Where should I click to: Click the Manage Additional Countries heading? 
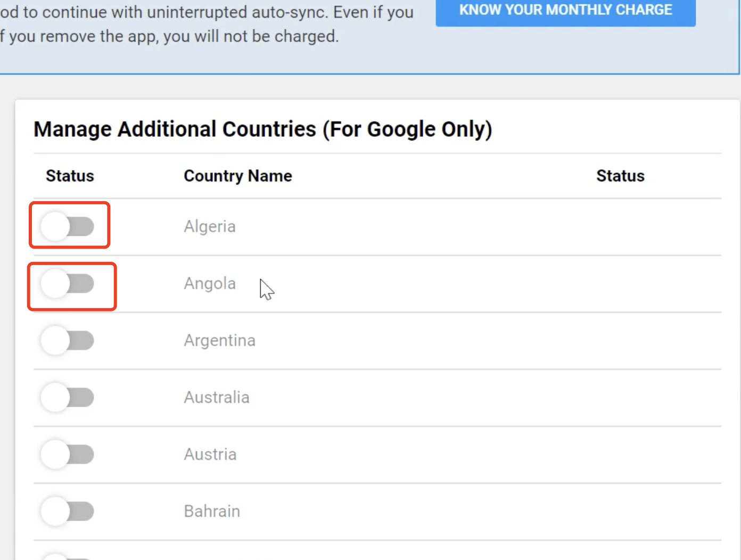click(x=262, y=129)
